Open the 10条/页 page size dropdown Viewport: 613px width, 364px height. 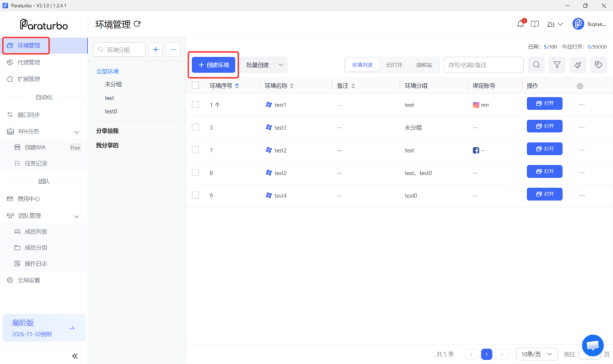tap(536, 354)
